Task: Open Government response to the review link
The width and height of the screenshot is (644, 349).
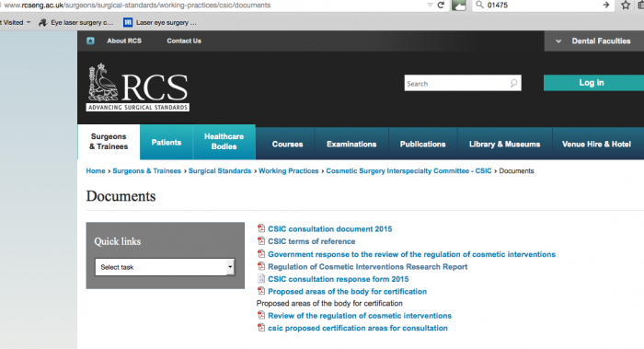Action: pos(411,254)
